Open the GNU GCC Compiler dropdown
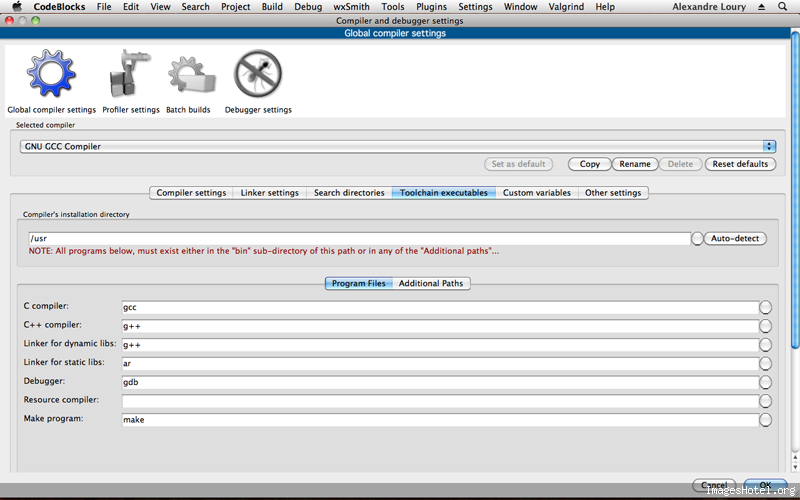800x500 pixels. pos(398,146)
